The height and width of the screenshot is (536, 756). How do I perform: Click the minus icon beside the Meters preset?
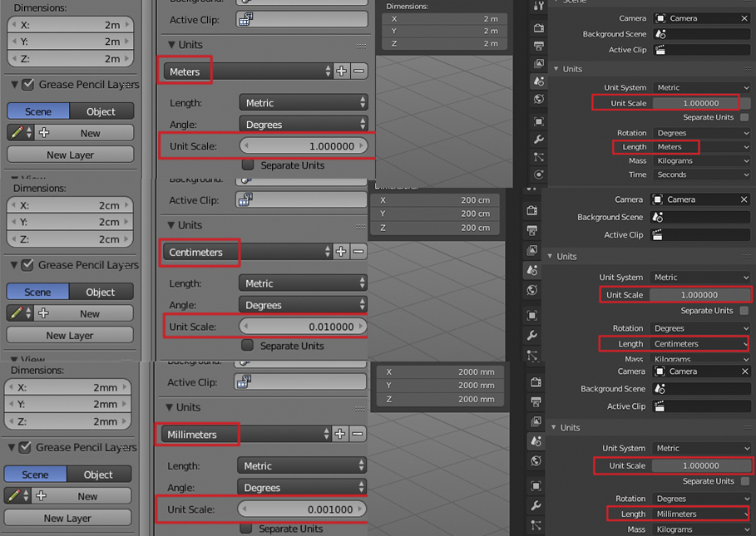pos(358,71)
